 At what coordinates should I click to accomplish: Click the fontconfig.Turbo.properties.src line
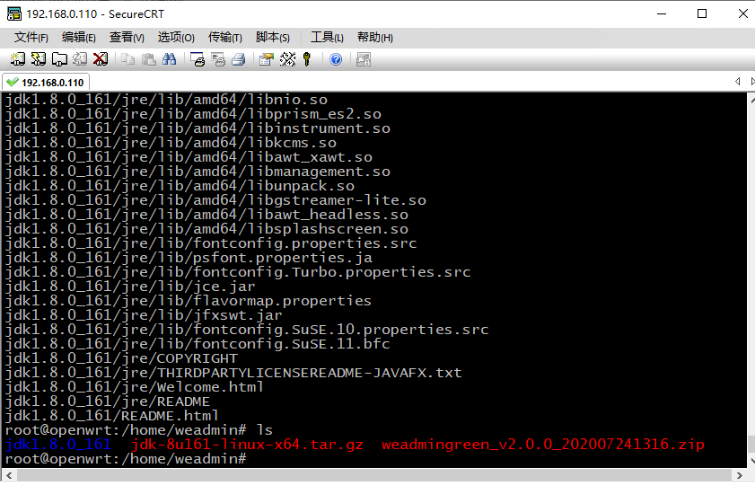point(238,272)
